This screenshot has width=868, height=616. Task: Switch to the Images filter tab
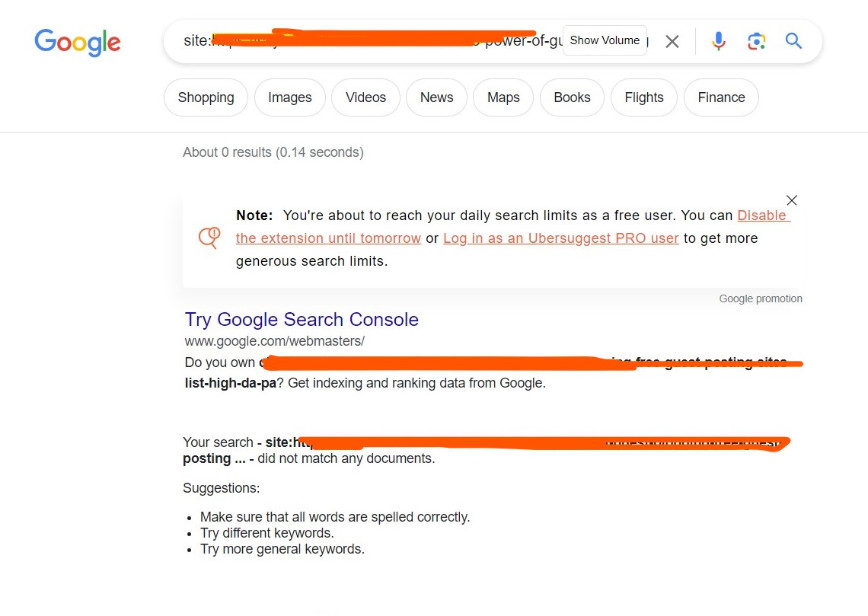[289, 97]
